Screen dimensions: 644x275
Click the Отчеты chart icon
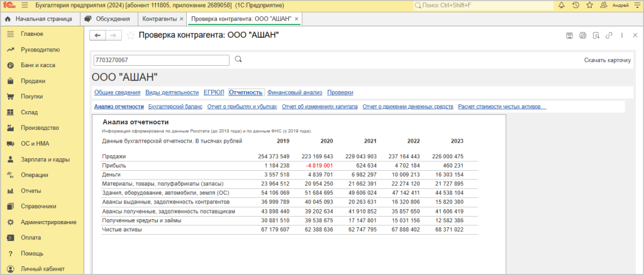coord(11,191)
